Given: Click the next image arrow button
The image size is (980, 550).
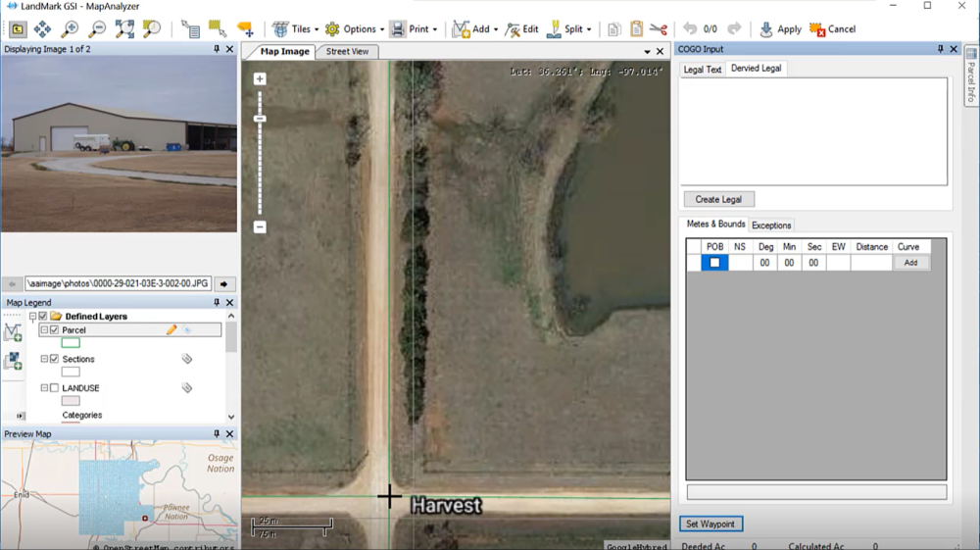Looking at the screenshot, I should coord(223,283).
